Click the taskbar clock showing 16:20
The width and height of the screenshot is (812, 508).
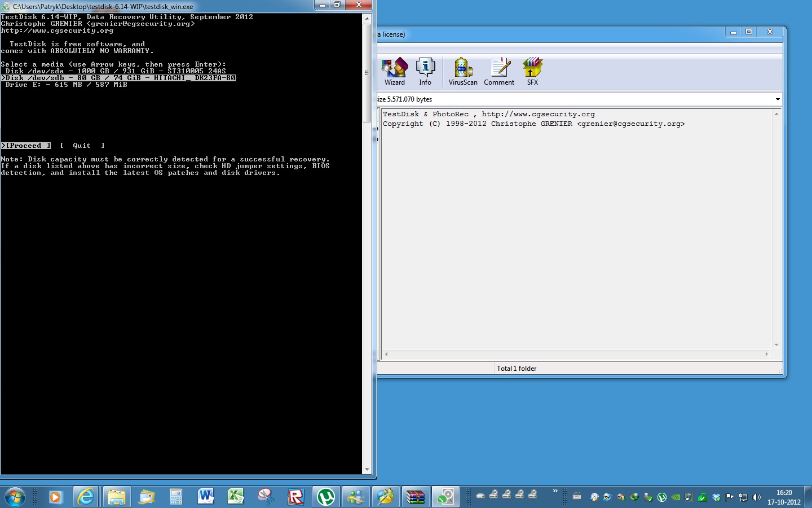tap(784, 497)
